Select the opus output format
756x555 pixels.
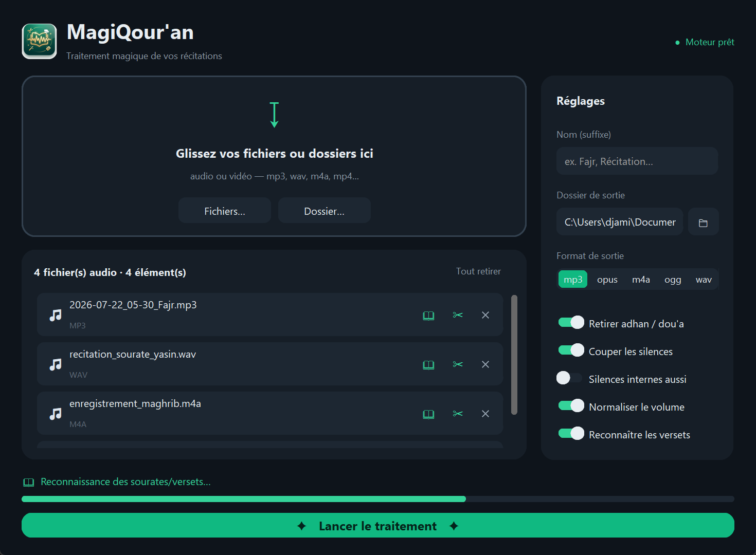(x=607, y=280)
